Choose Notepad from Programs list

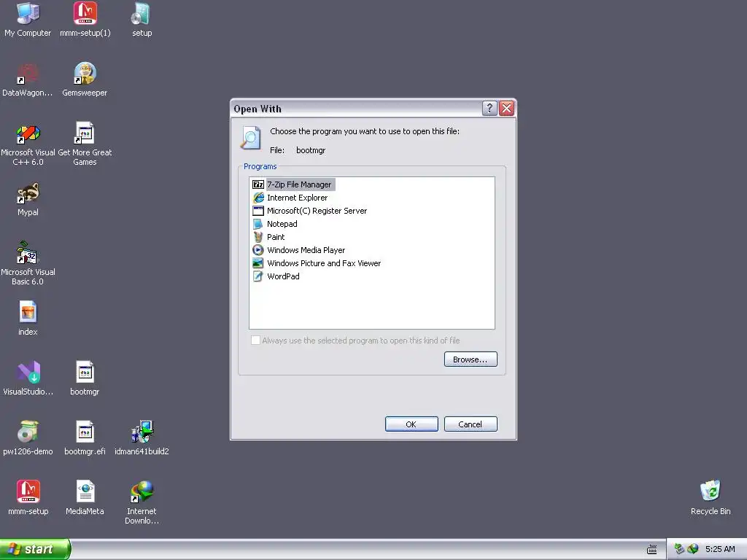[282, 224]
